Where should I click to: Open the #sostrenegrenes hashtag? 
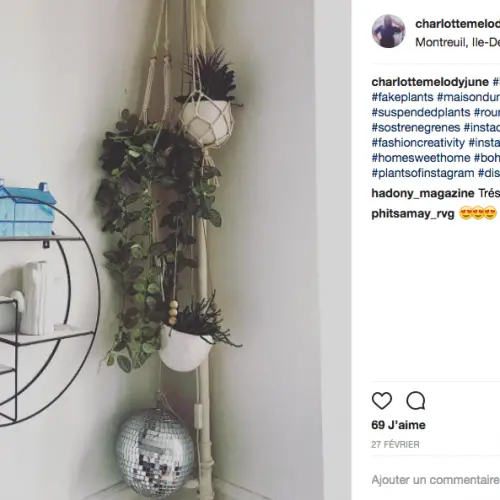pos(416,128)
